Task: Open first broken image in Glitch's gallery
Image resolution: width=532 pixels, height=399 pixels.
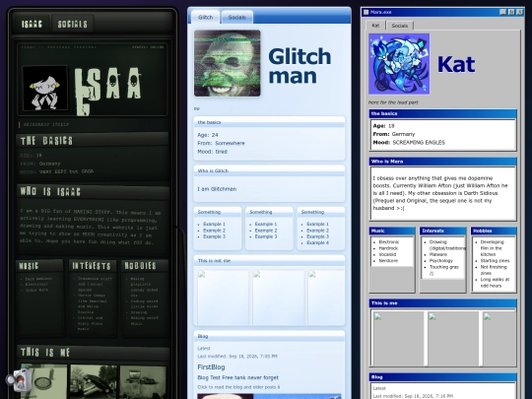Action: pos(223,298)
